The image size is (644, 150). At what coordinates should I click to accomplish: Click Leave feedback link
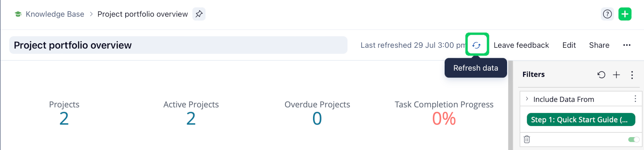(521, 45)
